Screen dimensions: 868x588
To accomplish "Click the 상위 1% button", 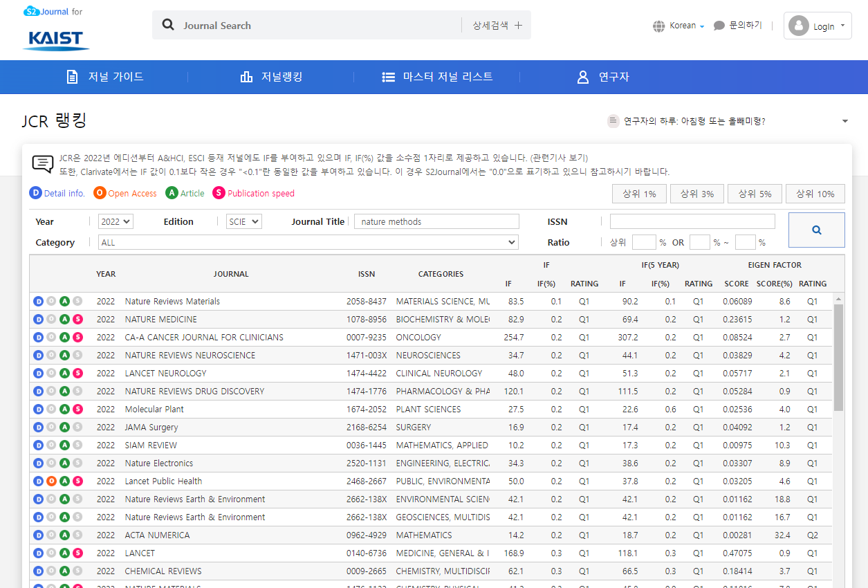I will [x=639, y=194].
